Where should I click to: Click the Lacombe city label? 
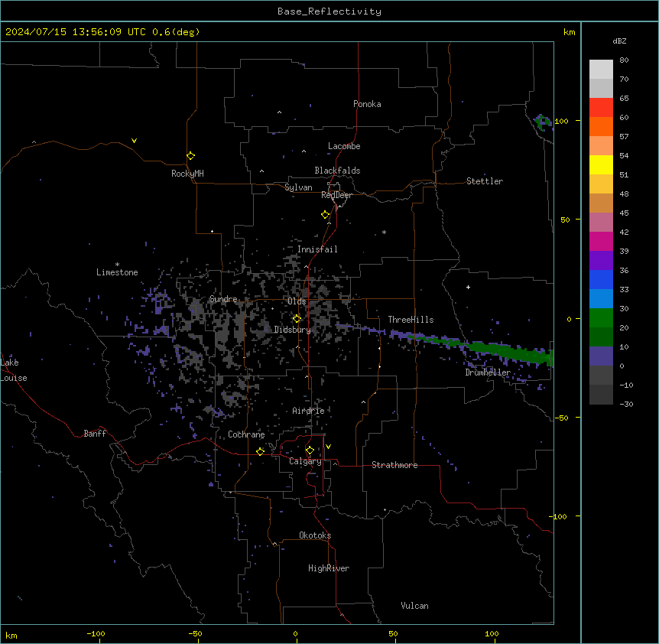pyautogui.click(x=344, y=146)
